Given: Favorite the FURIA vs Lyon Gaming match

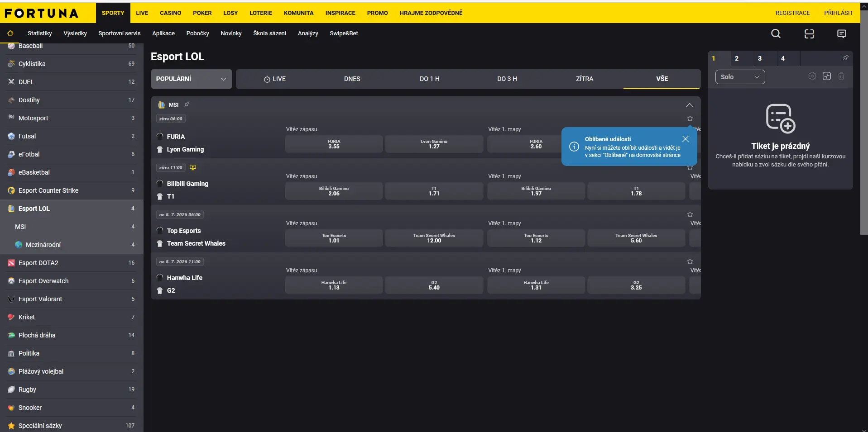Looking at the screenshot, I should pos(690,119).
